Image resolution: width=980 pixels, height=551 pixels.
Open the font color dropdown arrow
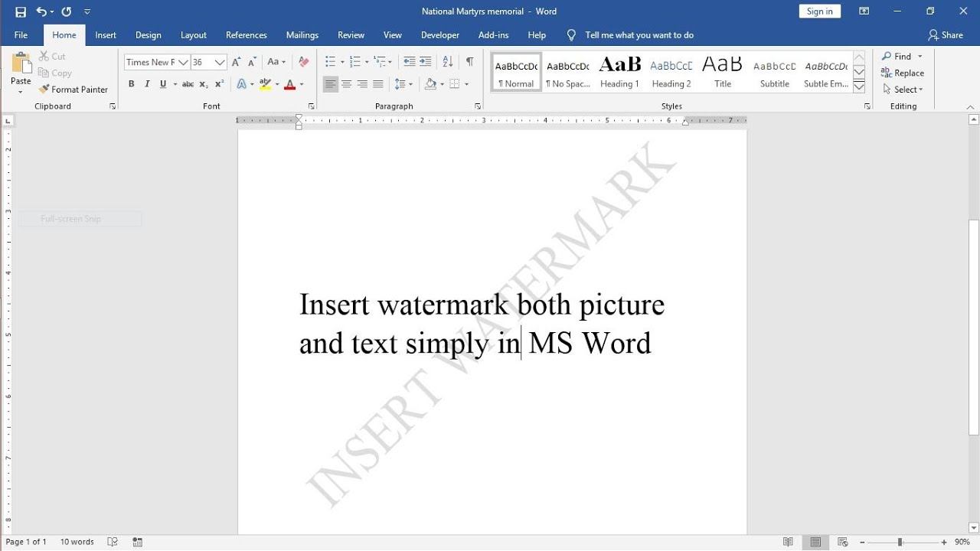[302, 84]
